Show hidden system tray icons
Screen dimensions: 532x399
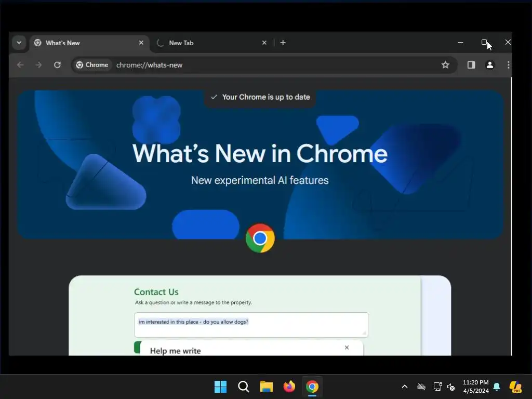404,387
